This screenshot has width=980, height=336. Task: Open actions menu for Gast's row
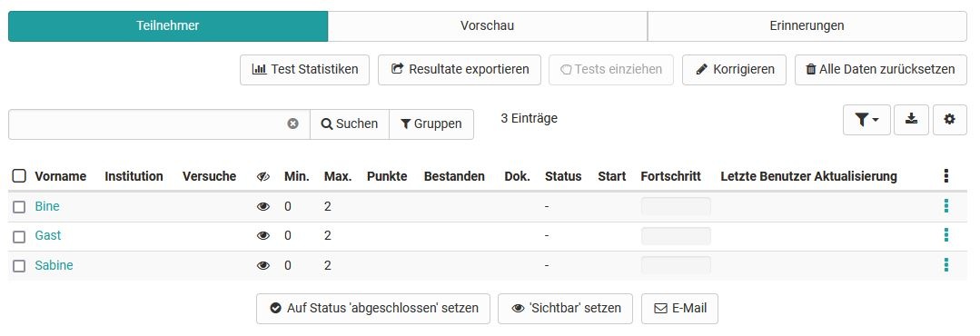946,235
